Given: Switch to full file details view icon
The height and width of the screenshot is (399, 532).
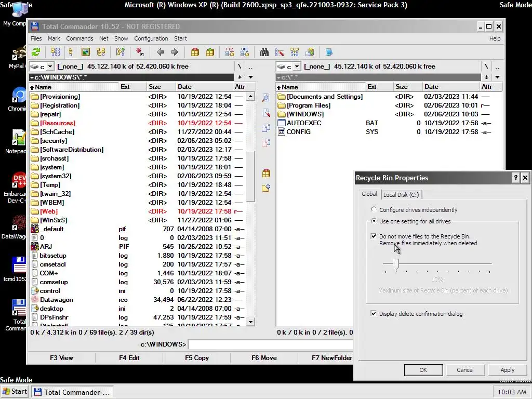Looking at the screenshot, I should click(71, 52).
